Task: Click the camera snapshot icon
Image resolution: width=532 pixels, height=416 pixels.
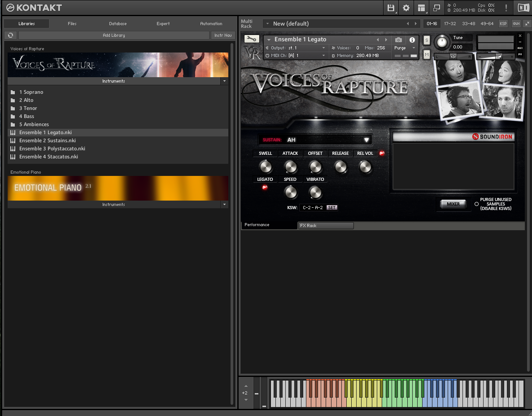Action: 399,39
